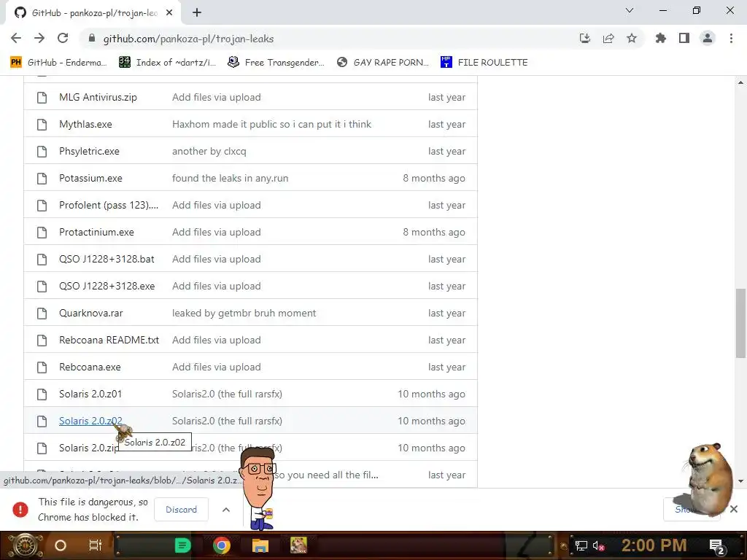Screen dimensions: 747x560
Task: Reload the GitHub page
Action: coord(63,38)
